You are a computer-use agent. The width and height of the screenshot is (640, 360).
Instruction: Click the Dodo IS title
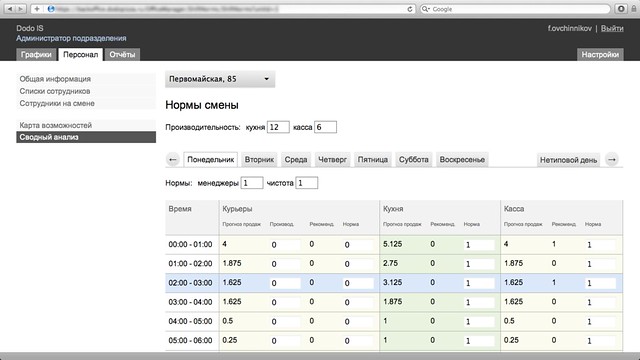tap(30, 28)
